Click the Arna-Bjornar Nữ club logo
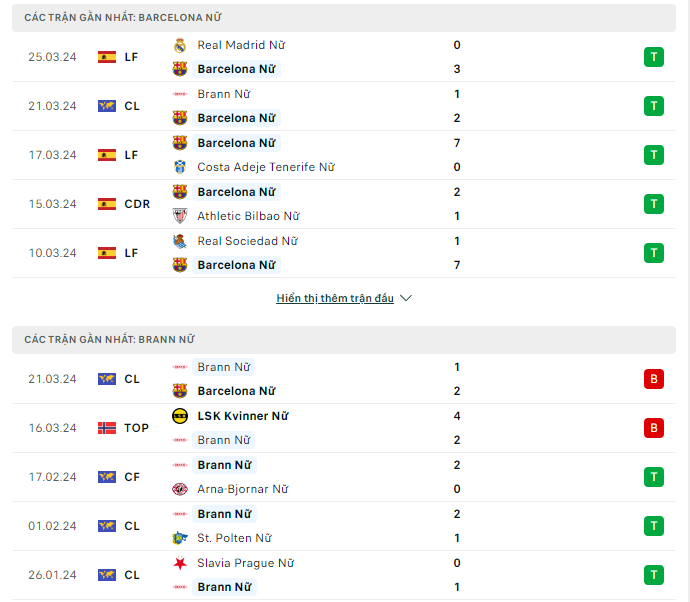 [x=180, y=489]
